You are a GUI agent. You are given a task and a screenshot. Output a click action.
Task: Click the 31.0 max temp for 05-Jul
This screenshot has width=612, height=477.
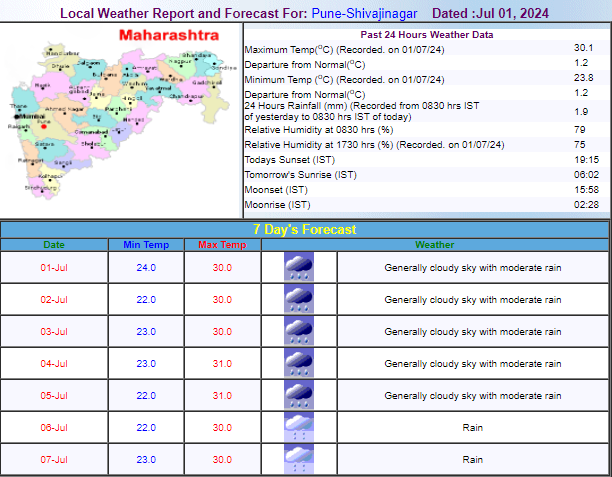point(222,395)
